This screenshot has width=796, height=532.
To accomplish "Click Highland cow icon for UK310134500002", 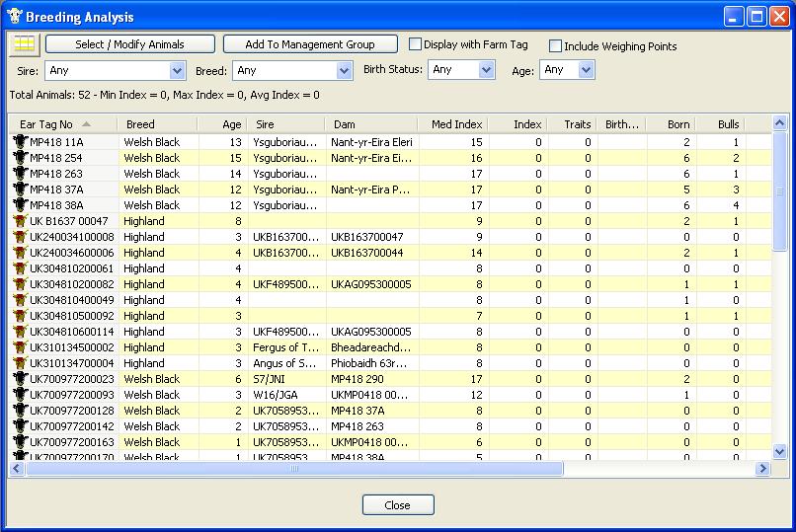I will click(x=20, y=346).
